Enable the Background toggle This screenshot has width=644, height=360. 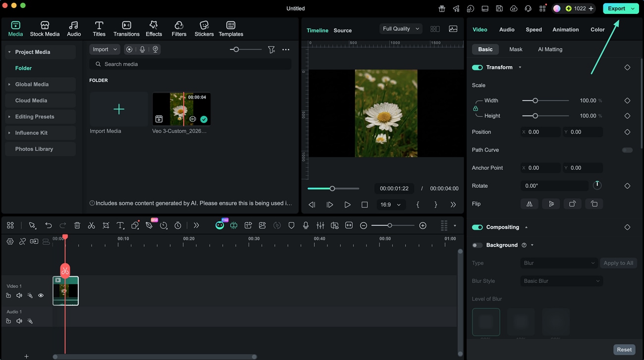click(x=477, y=245)
